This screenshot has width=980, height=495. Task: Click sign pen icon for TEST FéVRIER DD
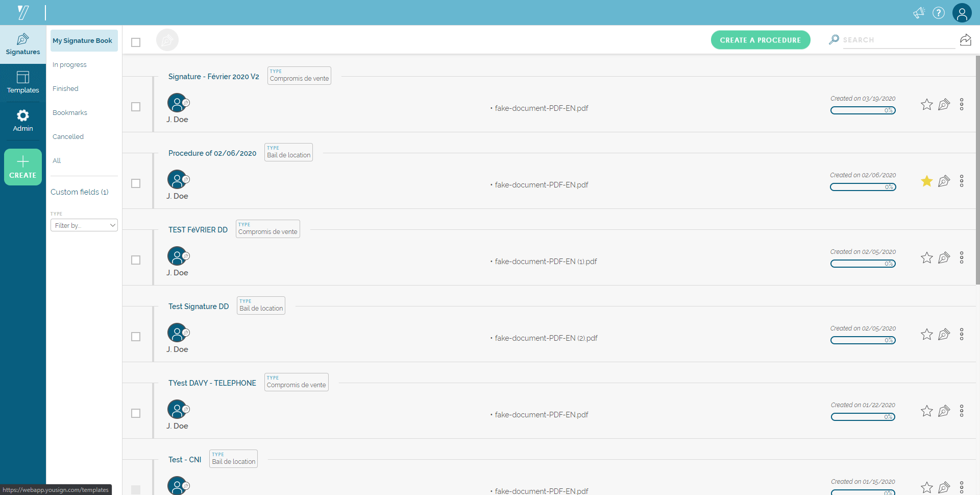pos(944,258)
